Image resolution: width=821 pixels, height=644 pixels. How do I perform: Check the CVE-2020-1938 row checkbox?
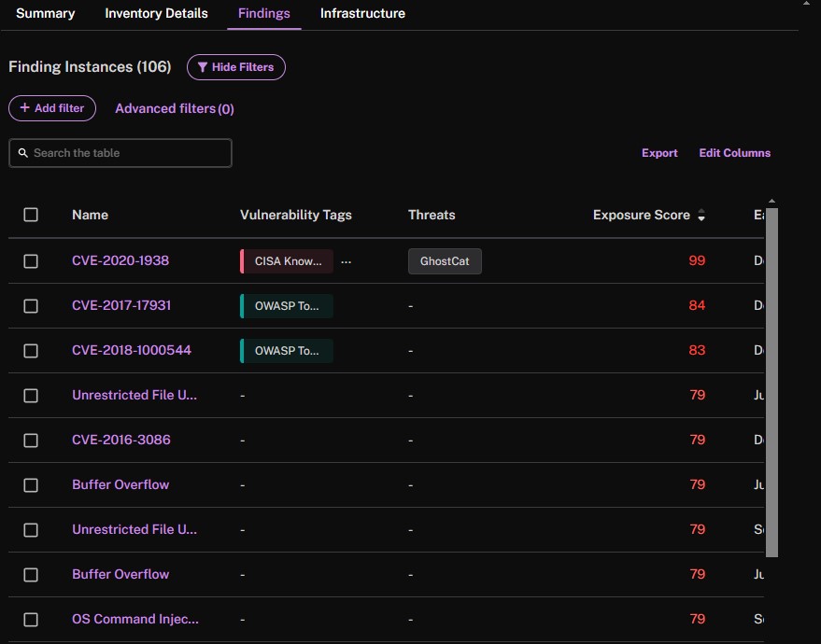(x=31, y=261)
